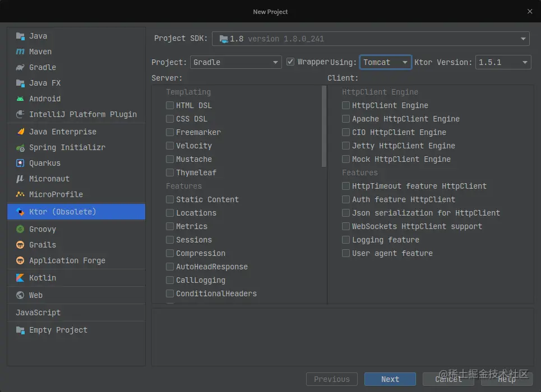Click the Cancel button
541x392 pixels.
[x=448, y=379]
